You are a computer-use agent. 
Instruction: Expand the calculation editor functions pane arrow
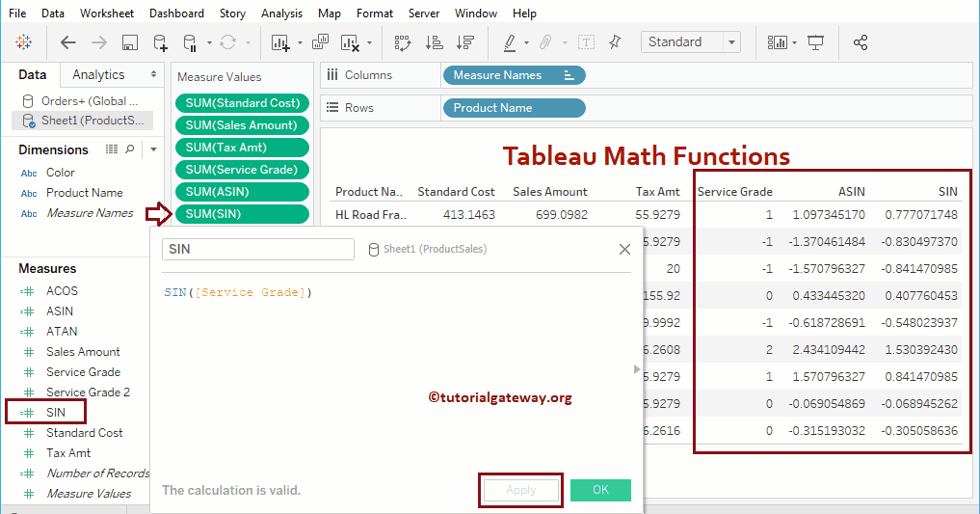[637, 369]
